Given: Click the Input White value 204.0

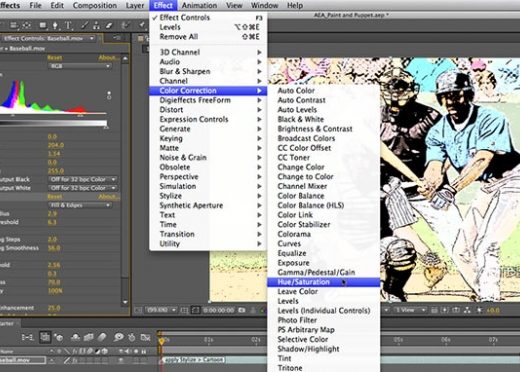Looking at the screenshot, I should tap(56, 145).
